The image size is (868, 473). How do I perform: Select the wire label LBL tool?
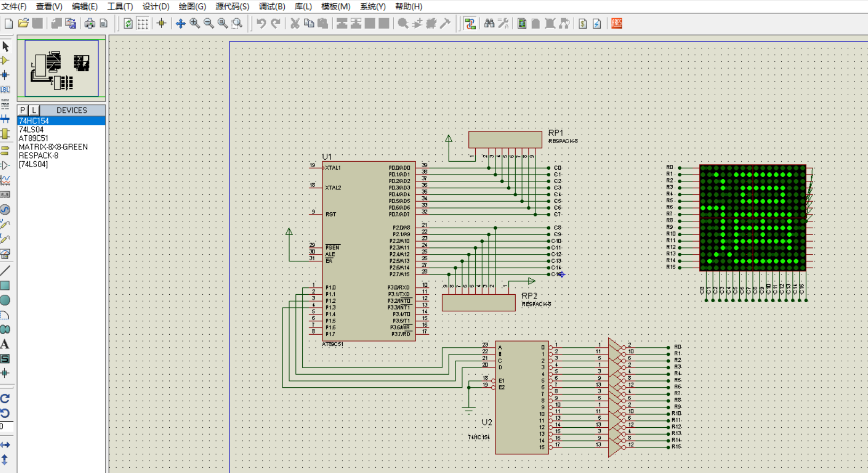[5, 89]
